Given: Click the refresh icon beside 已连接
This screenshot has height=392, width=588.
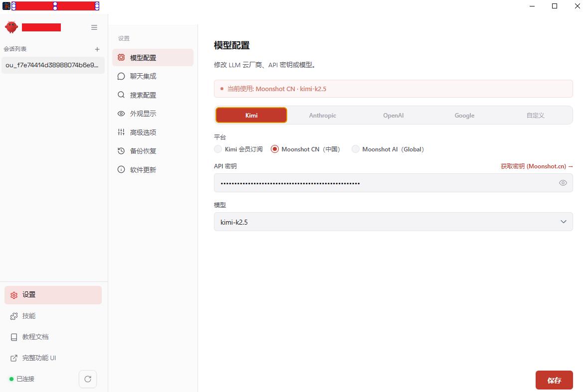Looking at the screenshot, I should (x=88, y=379).
